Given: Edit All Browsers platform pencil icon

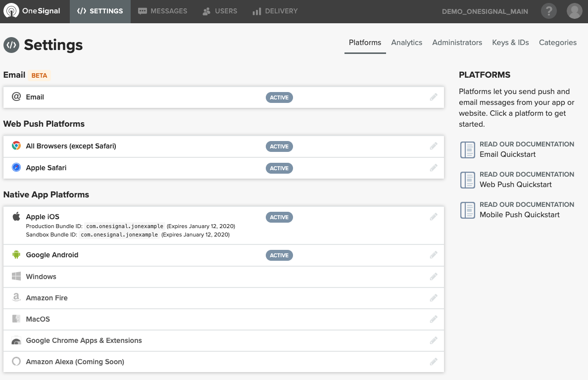Looking at the screenshot, I should point(434,146).
